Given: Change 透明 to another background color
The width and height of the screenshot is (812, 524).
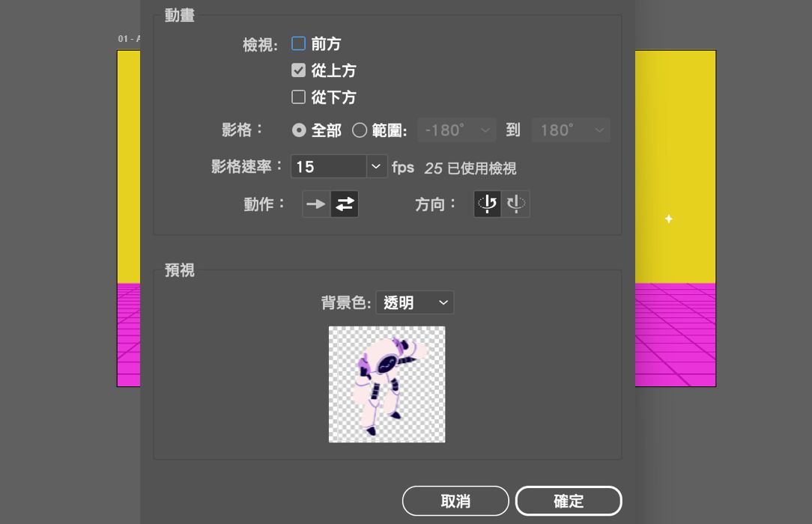Looking at the screenshot, I should pyautogui.click(x=415, y=302).
